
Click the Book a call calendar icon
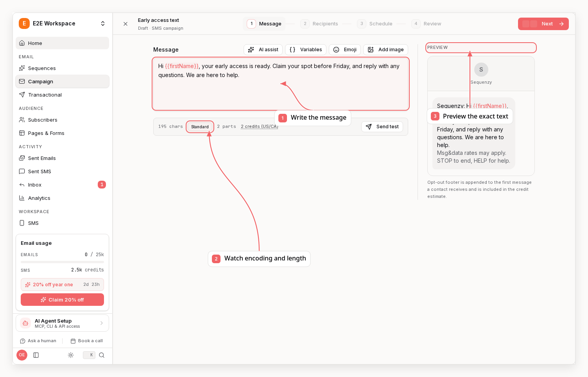pyautogui.click(x=73, y=341)
